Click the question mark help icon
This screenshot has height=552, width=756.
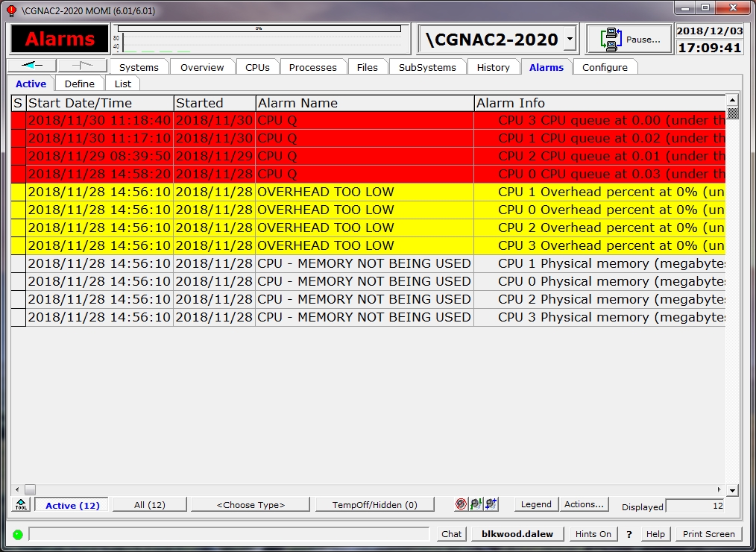point(629,534)
